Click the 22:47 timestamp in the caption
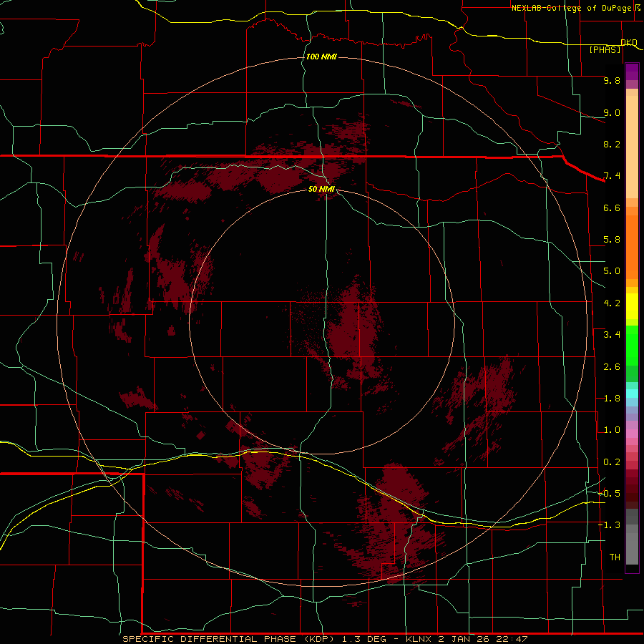This screenshot has width=644, height=644. [x=511, y=639]
